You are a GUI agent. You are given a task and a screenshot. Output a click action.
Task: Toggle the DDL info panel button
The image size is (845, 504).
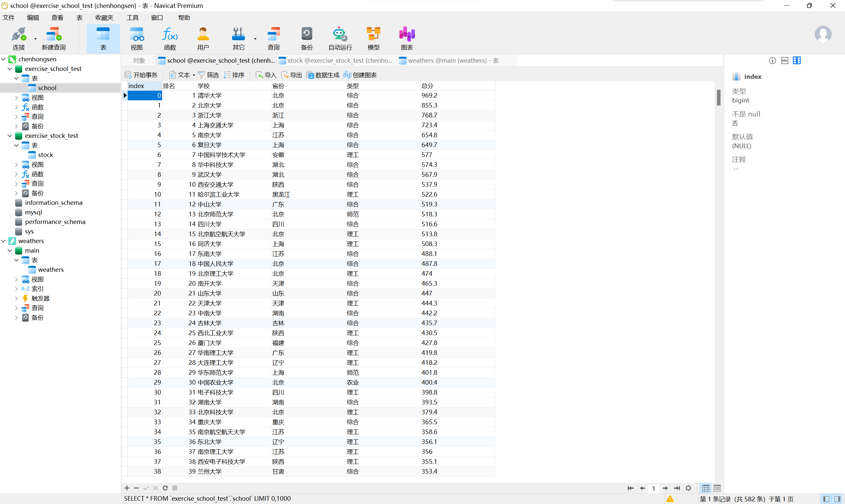[785, 61]
